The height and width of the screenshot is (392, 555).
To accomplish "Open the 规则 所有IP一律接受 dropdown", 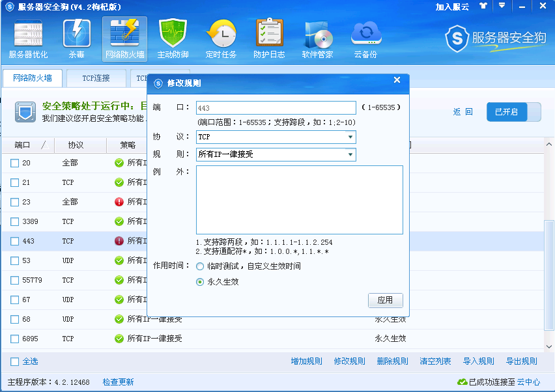I will click(x=276, y=154).
